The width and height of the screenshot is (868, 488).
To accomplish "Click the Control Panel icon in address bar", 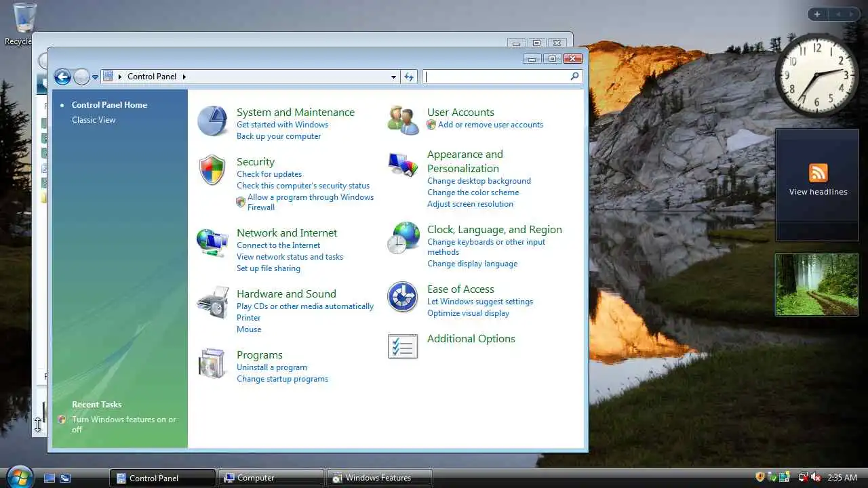I will [x=108, y=76].
